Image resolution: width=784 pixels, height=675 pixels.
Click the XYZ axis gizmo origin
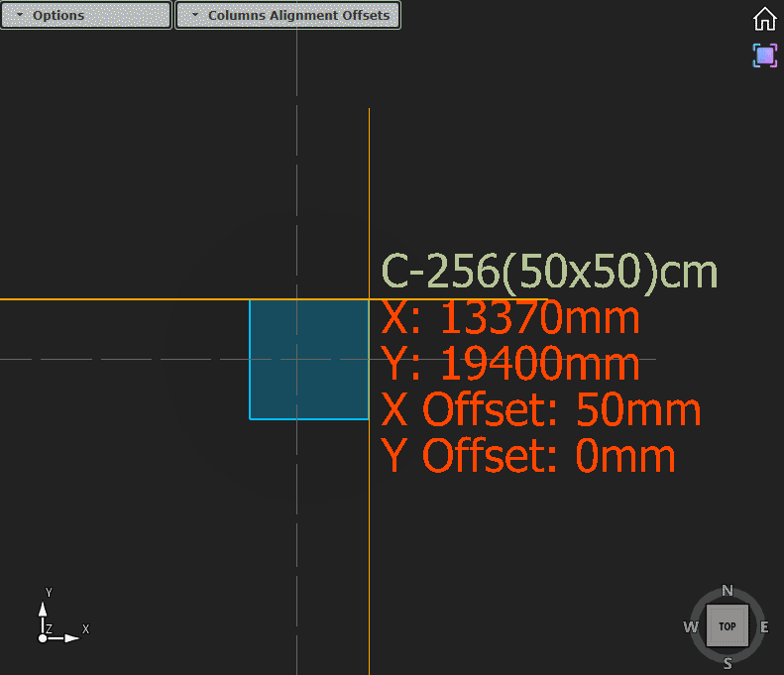click(44, 638)
